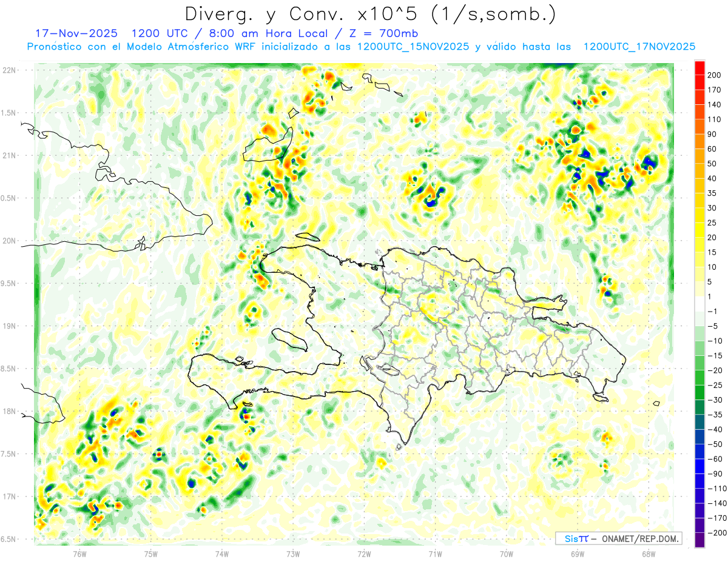Click the -140 colorbar label
Viewport: 728px width, 562px height.
point(717,503)
